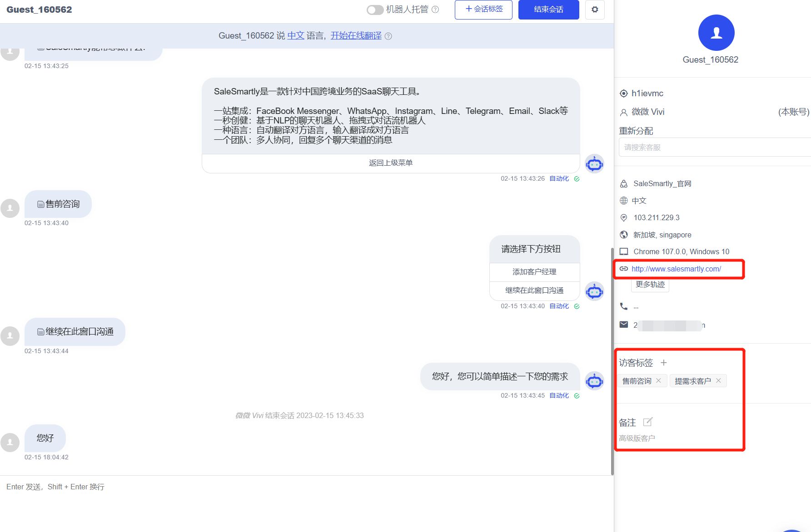Screen dimensions: 811x532
Task: Click the 继续在此窗口沟通 bot option
Action: click(534, 291)
